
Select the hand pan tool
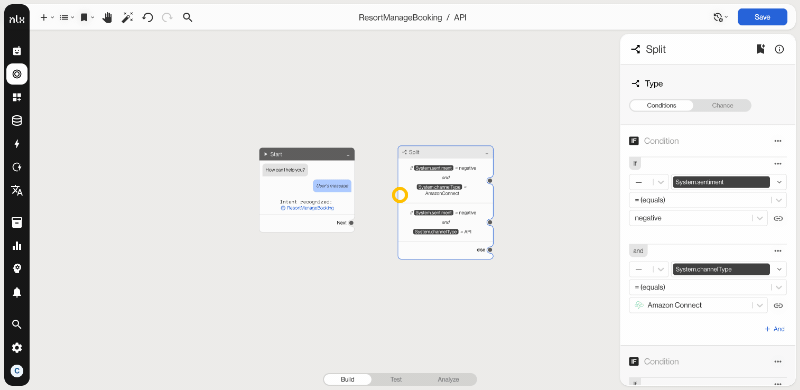click(107, 17)
